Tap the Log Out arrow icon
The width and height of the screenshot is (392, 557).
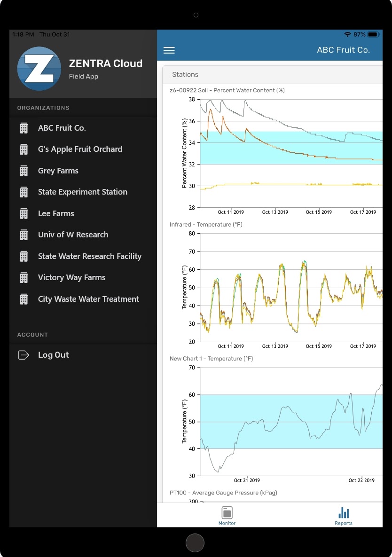click(24, 355)
